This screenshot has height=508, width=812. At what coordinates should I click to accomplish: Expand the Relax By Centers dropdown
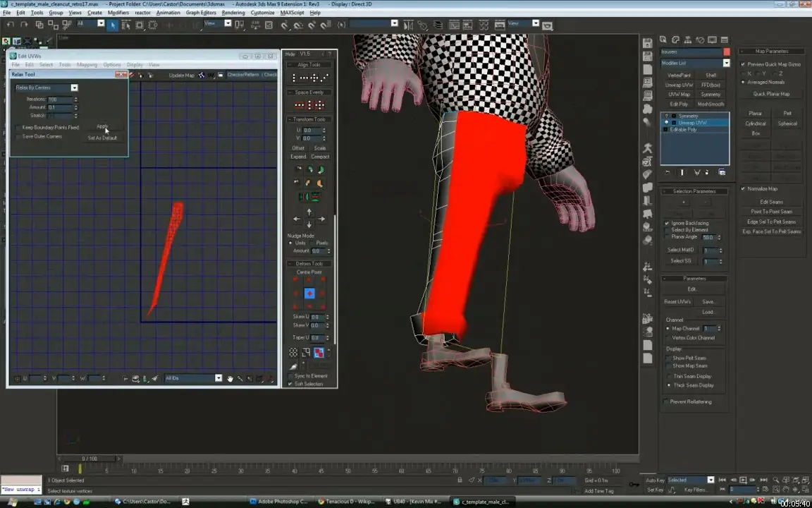tap(74, 87)
